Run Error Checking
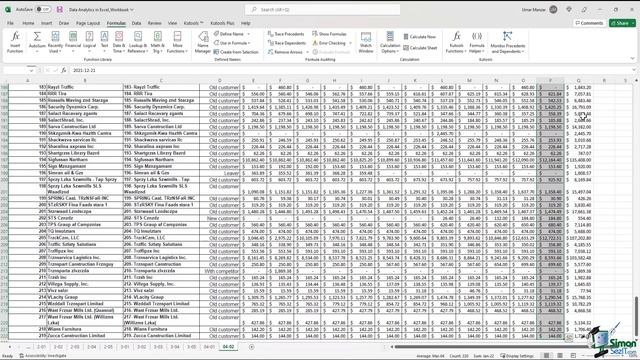The height and width of the screenshot is (360, 640). click(329, 43)
